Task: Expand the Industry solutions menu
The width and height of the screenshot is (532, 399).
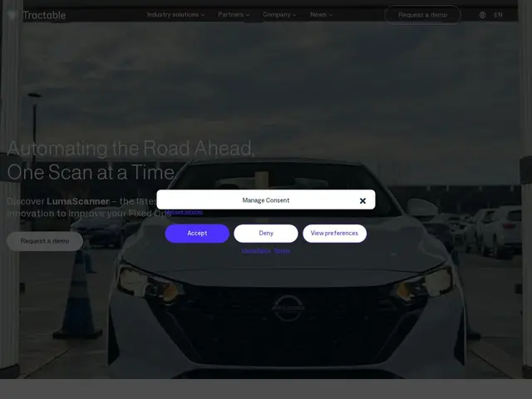Action: [x=175, y=15]
